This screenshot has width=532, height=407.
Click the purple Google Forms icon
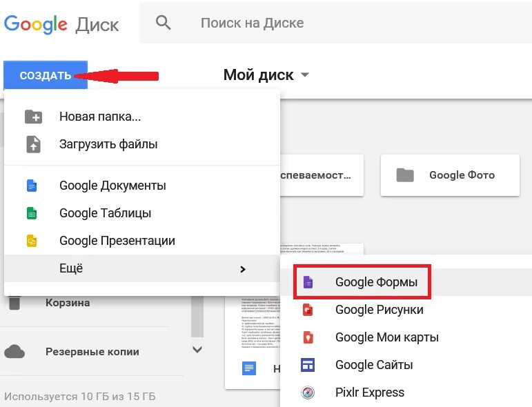308,282
